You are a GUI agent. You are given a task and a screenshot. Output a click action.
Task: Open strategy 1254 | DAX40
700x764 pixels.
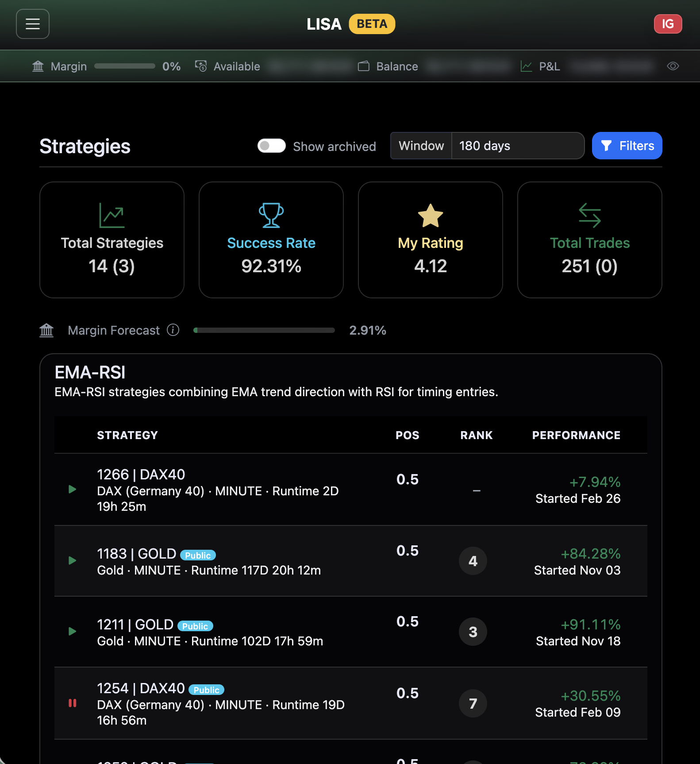coord(141,688)
